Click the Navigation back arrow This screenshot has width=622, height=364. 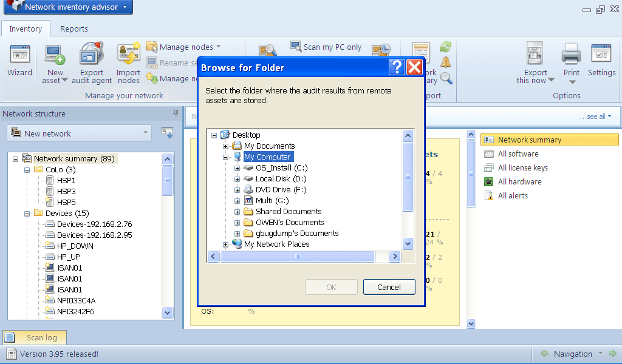click(x=545, y=353)
